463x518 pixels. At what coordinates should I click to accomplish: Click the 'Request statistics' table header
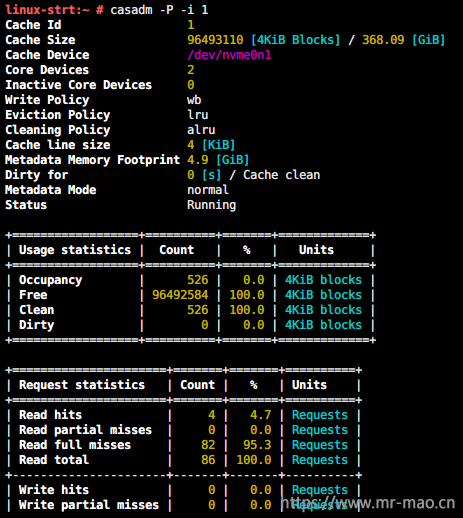tap(82, 385)
